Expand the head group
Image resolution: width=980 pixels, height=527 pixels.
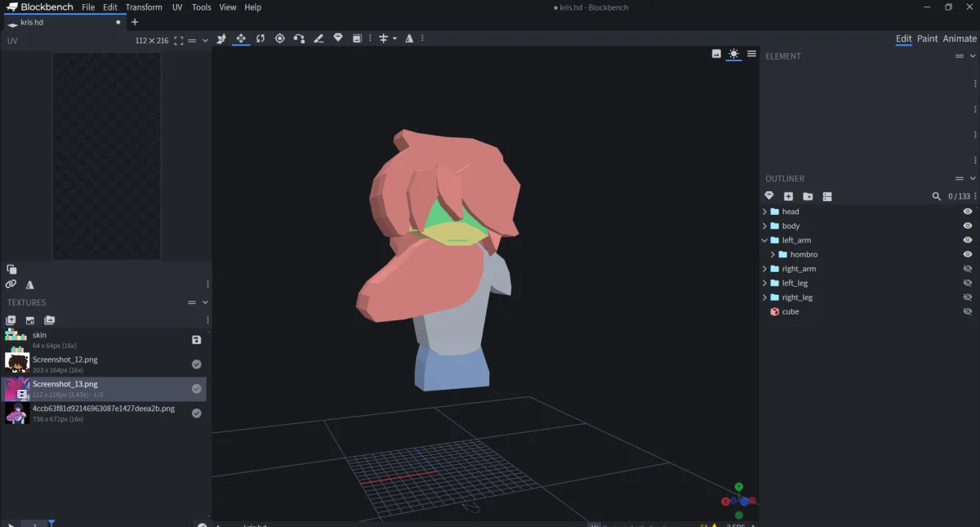765,212
